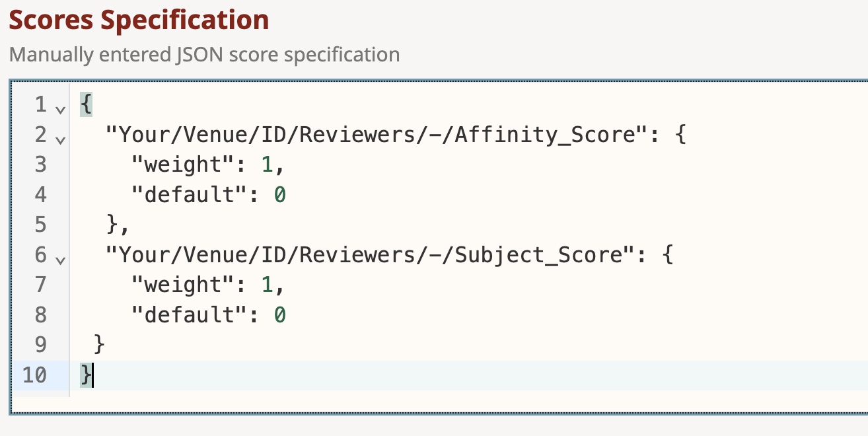Viewport: 868px width, 436px height.
Task: Click the closing brace on line 10
Action: tap(86, 376)
